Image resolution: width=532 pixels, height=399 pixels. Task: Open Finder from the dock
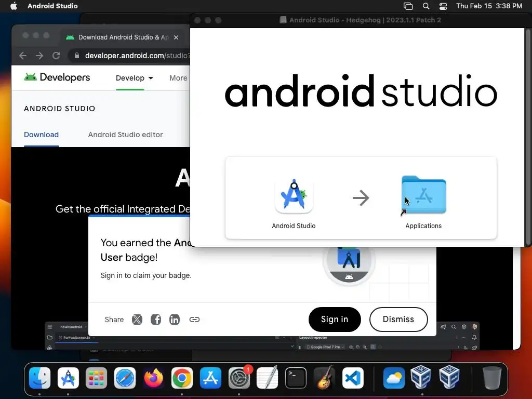click(39, 378)
